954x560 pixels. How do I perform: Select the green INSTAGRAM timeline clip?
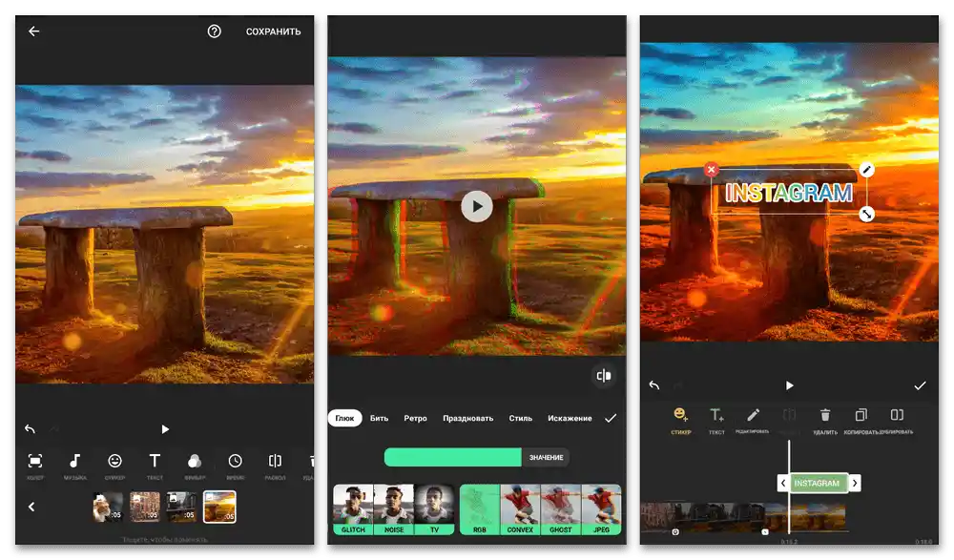[817, 483]
